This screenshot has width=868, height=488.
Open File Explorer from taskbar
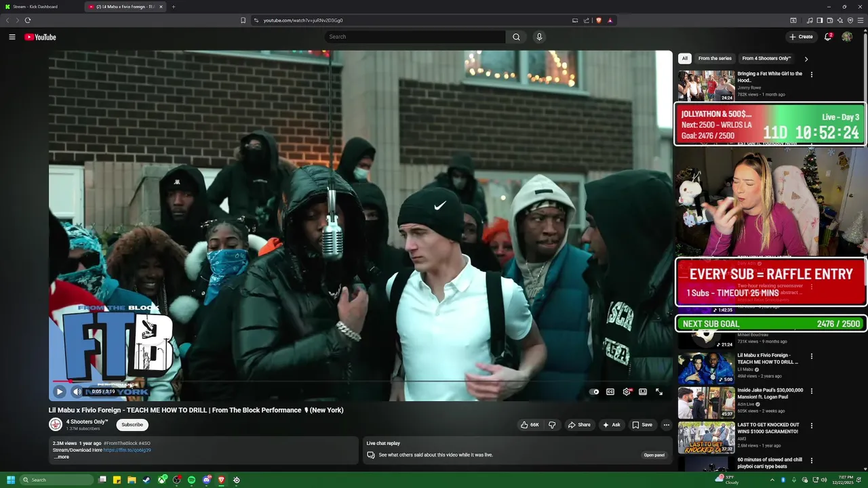[x=132, y=480]
